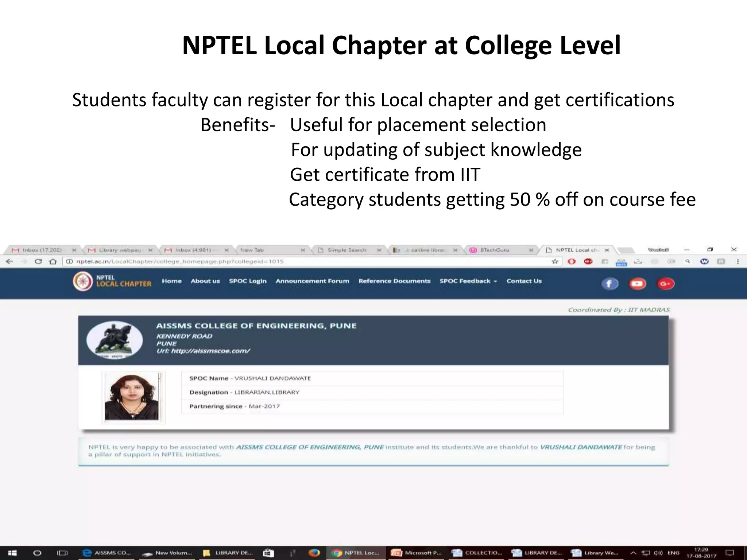The image size is (747, 560).
Task: Open NPTEL Google Plus icon
Action: coord(666,284)
